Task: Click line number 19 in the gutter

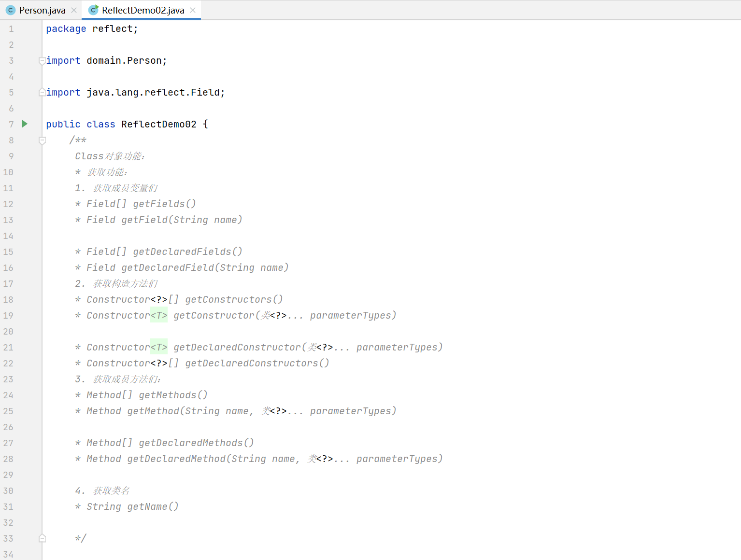Action: 8,316
